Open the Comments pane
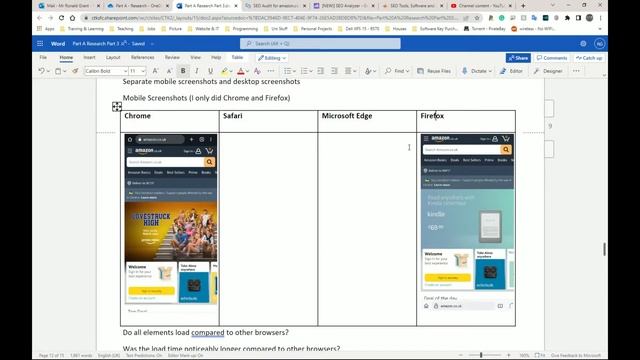The height and width of the screenshot is (360, 640). pyautogui.click(x=552, y=58)
